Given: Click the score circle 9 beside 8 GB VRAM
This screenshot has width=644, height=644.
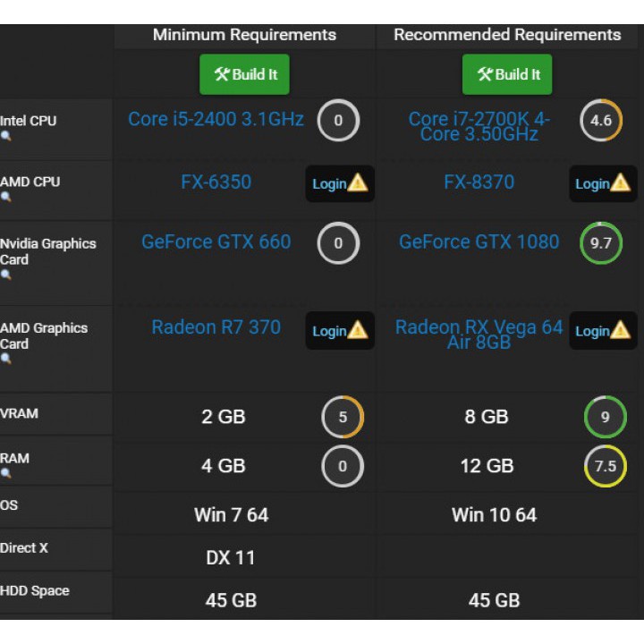Looking at the screenshot, I should coord(606,417).
